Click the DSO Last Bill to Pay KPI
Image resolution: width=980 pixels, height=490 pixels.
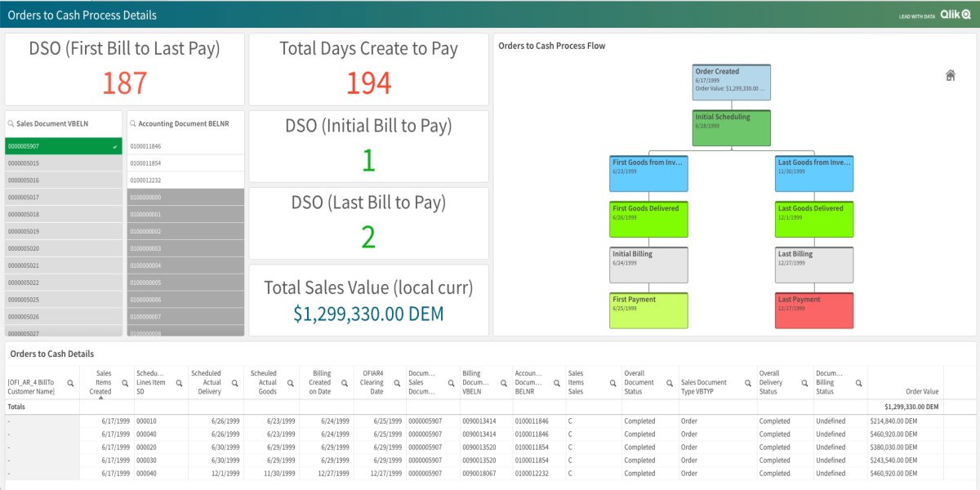pyautogui.click(x=368, y=223)
